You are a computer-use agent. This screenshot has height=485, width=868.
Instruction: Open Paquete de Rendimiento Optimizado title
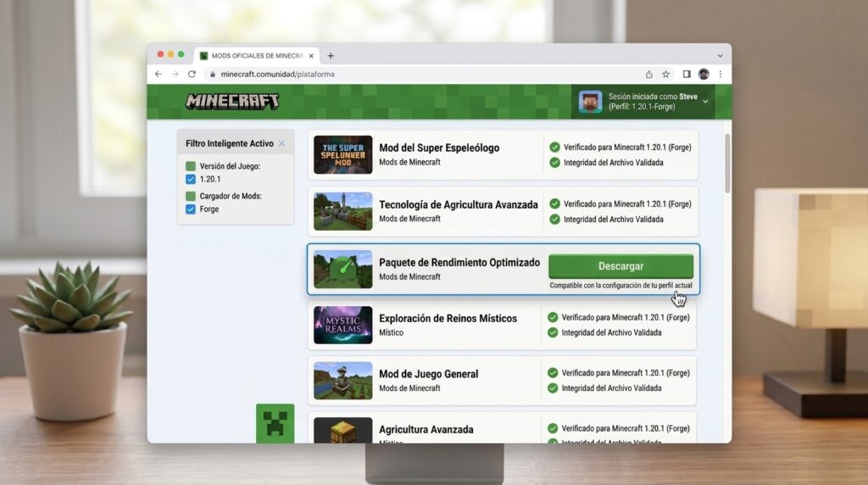pyautogui.click(x=459, y=263)
